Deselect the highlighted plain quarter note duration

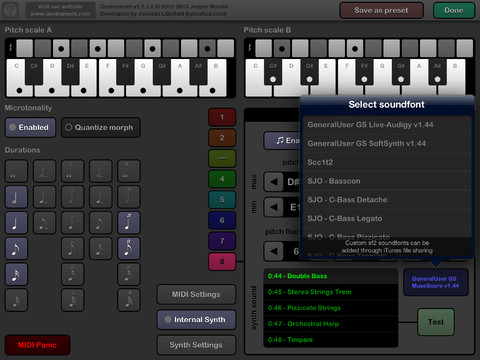16,222
